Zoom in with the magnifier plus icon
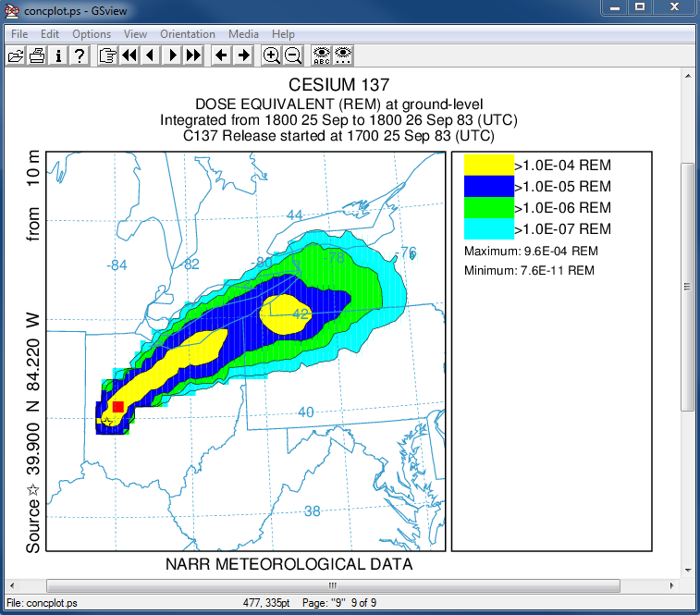700x615 pixels. (x=271, y=55)
